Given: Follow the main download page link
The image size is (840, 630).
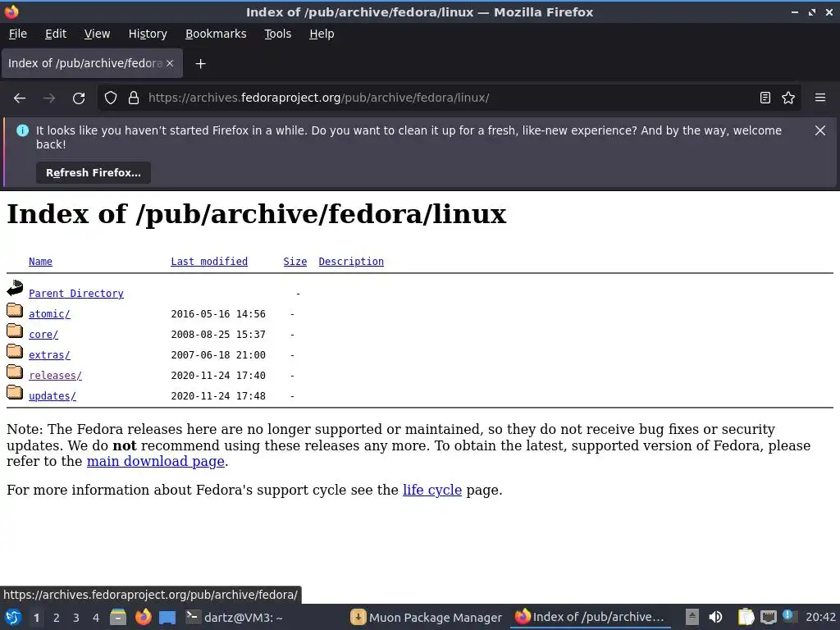Looking at the screenshot, I should point(155,461).
